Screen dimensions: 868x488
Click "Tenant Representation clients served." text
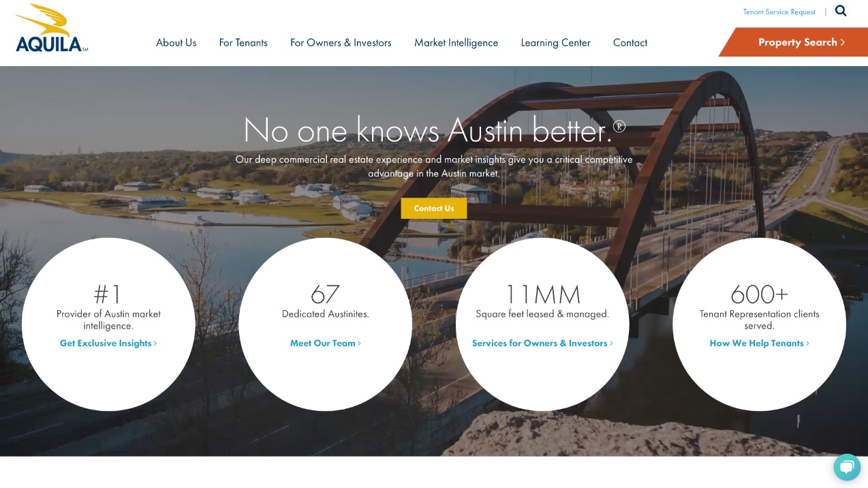(760, 320)
